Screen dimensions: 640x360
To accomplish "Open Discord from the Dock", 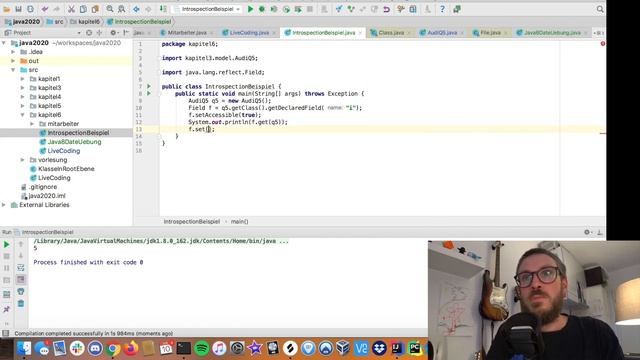I will (95, 348).
